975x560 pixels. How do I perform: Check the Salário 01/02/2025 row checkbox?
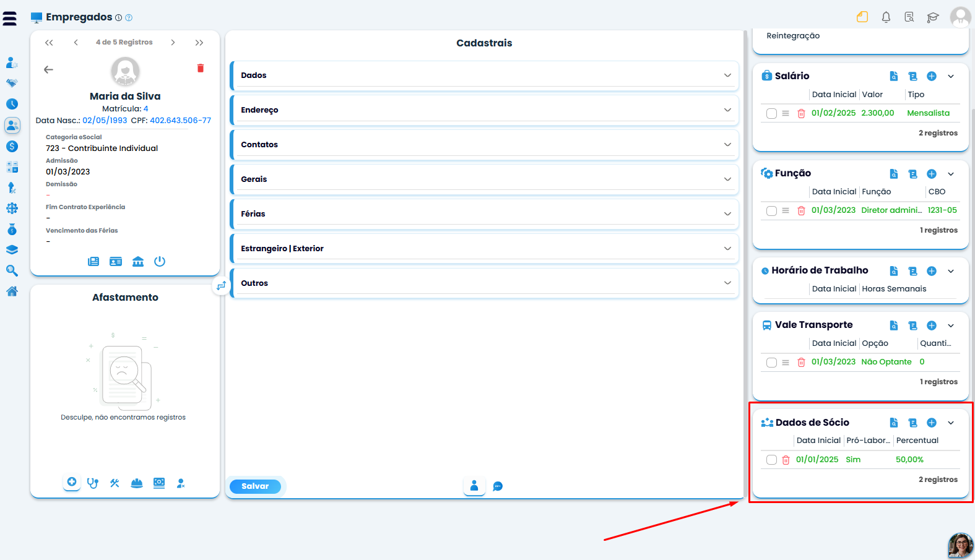pos(771,113)
